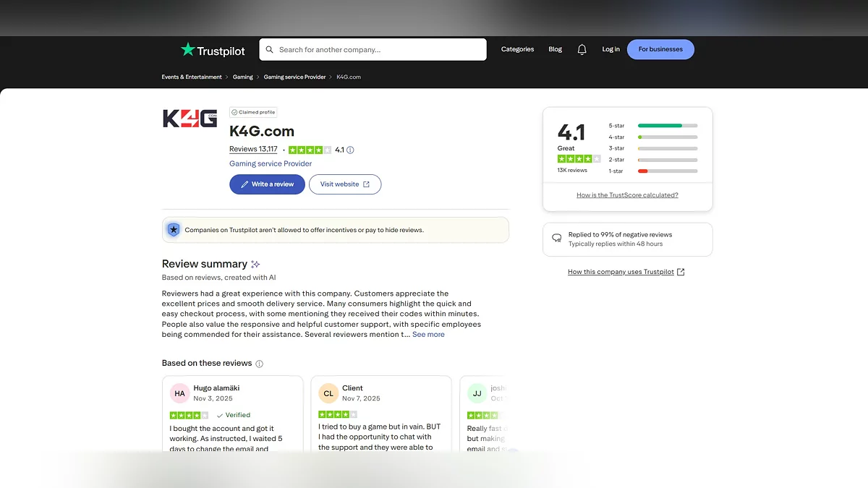Click the CL avatar for Client
868x488 pixels.
(x=328, y=393)
